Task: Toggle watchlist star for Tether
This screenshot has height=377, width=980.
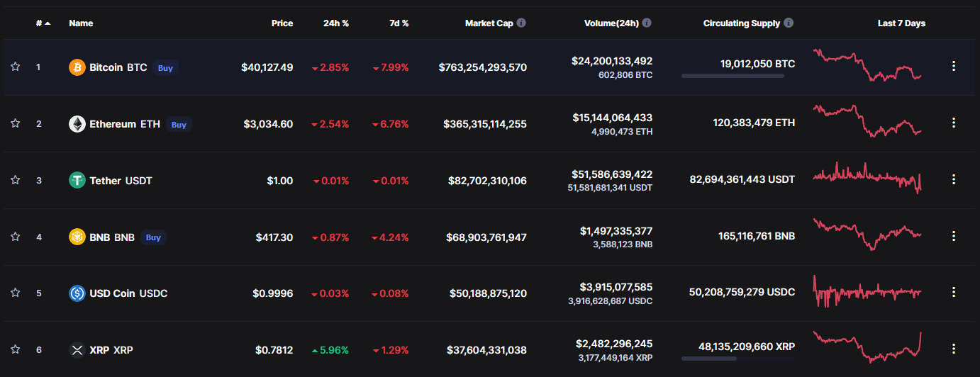Action: (x=15, y=180)
